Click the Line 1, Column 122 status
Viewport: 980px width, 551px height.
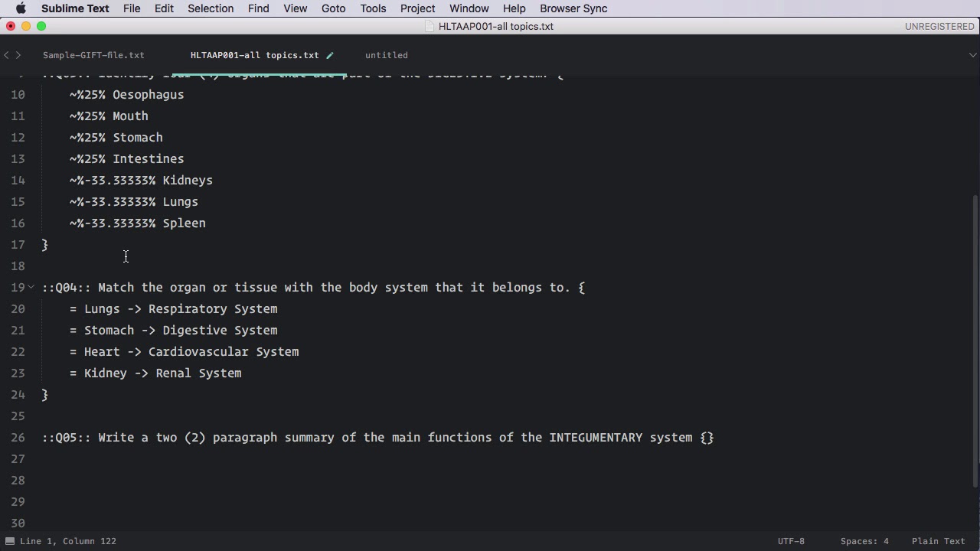[68, 541]
